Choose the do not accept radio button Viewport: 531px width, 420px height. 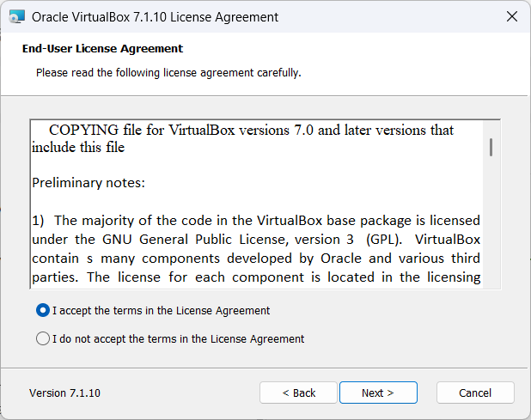(x=43, y=338)
